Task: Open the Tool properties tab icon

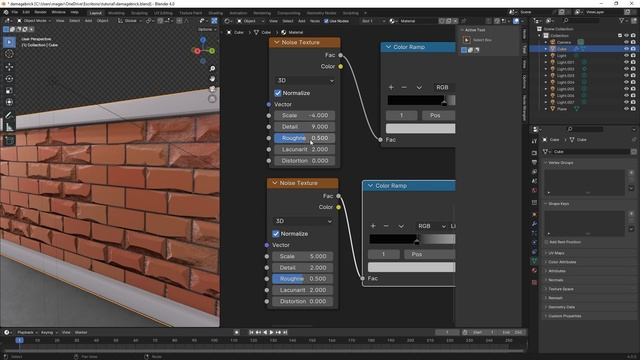Action: (534, 141)
